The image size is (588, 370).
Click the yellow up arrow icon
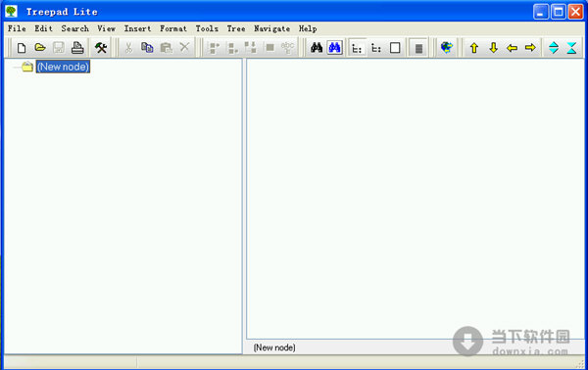click(474, 48)
